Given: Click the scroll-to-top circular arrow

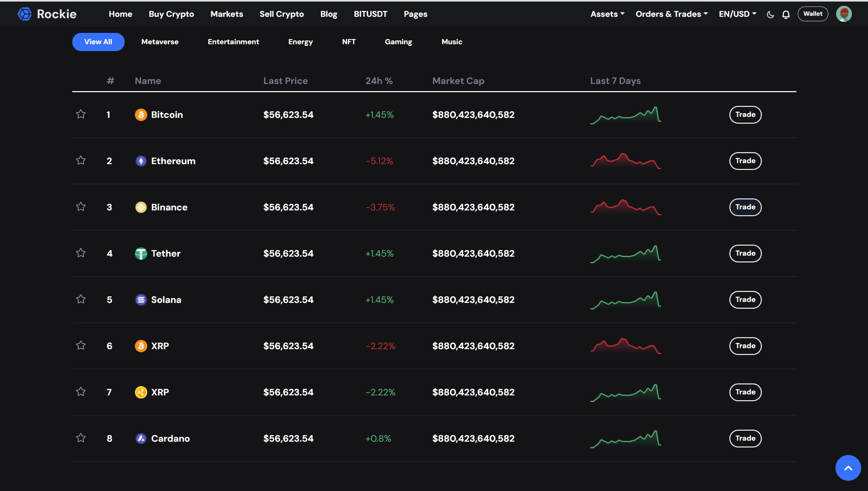Looking at the screenshot, I should coord(848,467).
